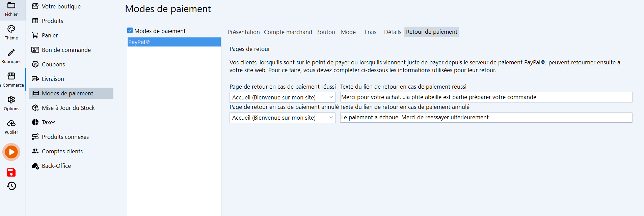
Task: Click the Comptes clients people icon
Action: point(35,151)
